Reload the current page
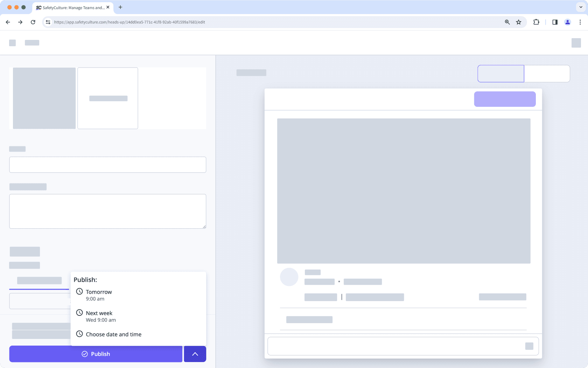Screen dimensions: 588x368 pyautogui.click(x=33, y=22)
